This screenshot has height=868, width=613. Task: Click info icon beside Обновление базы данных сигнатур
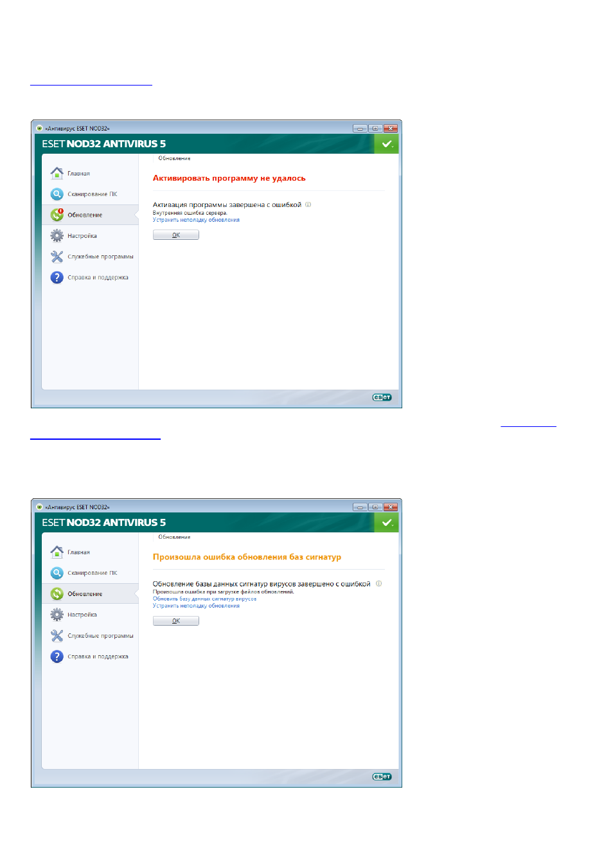pyautogui.click(x=378, y=584)
